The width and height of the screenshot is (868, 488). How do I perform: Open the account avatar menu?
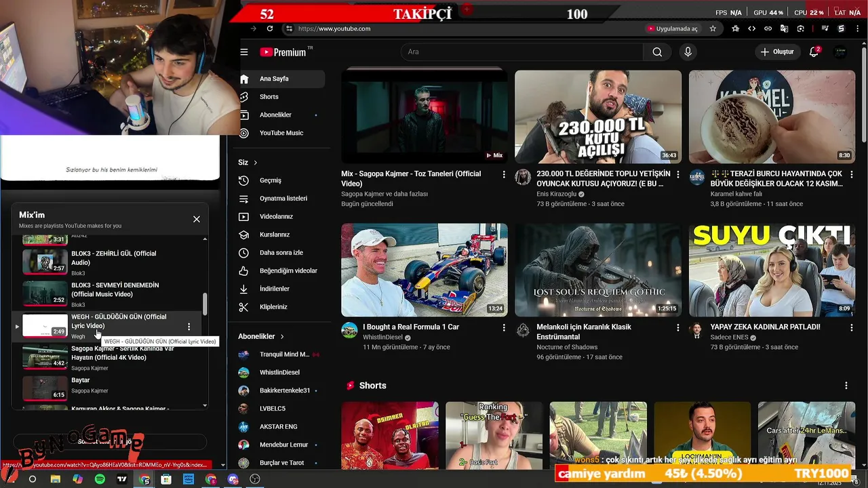point(840,52)
